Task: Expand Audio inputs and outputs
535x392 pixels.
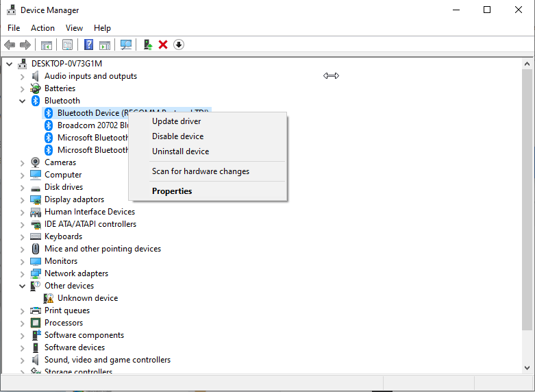Action: 22,77
